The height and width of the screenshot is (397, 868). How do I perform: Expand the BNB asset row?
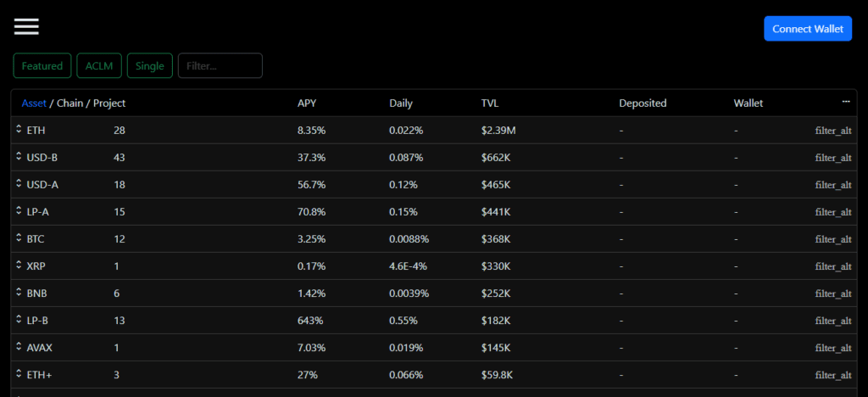(x=19, y=293)
